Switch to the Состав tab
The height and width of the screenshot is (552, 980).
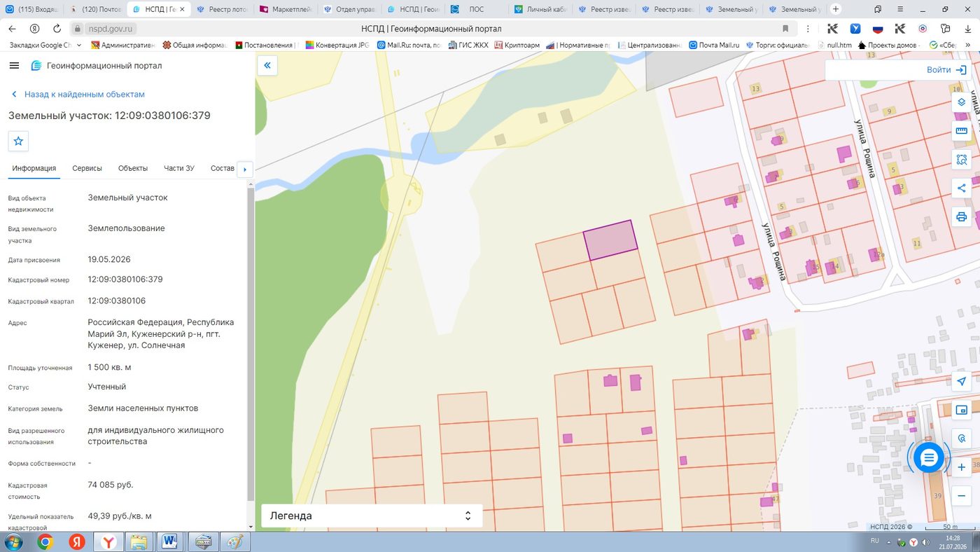coord(223,168)
